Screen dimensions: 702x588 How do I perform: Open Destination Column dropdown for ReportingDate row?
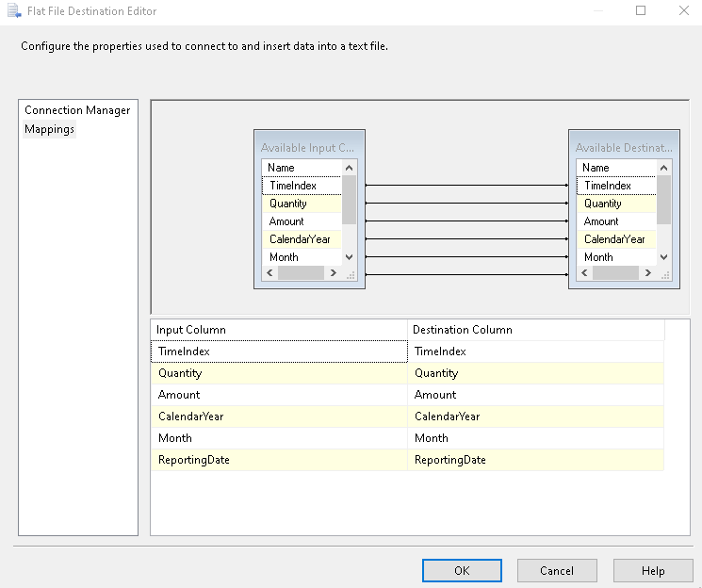pyautogui.click(x=535, y=460)
